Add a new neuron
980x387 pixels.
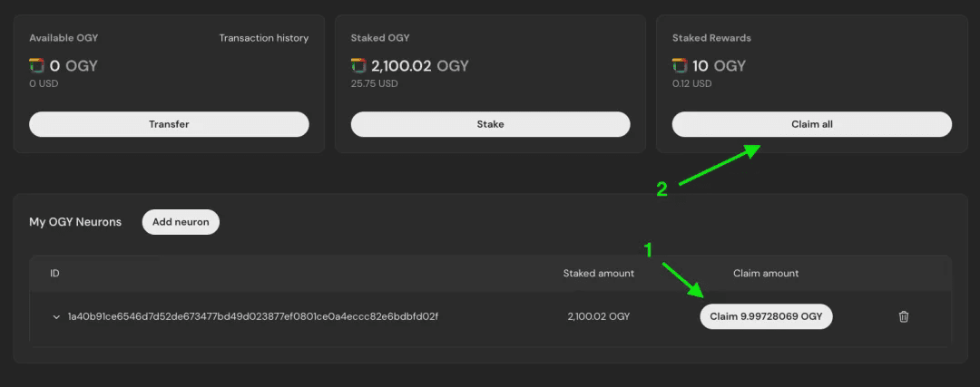(x=181, y=222)
